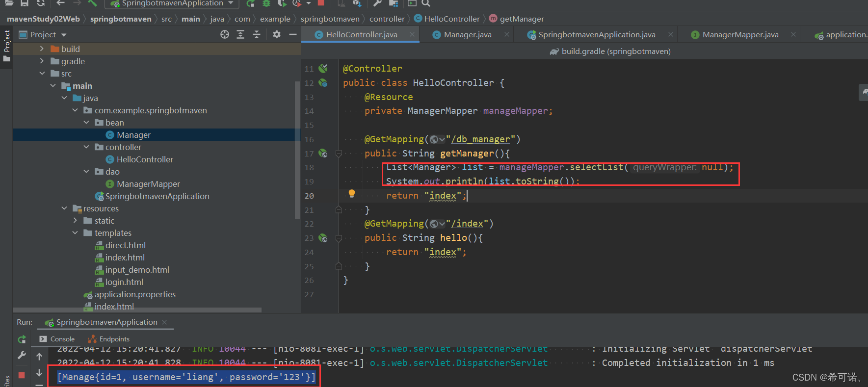Start debugging with the green bug icon
This screenshot has height=387, width=868.
[x=266, y=3]
